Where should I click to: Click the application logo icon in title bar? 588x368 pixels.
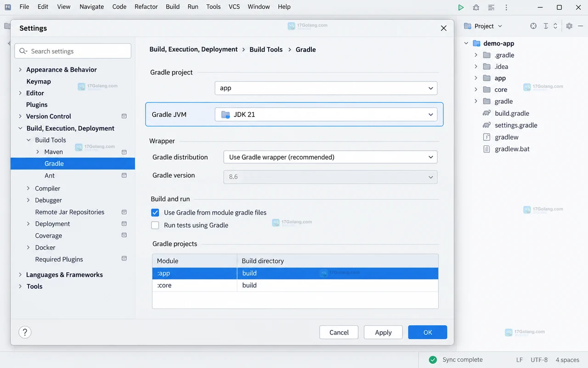(x=8, y=7)
